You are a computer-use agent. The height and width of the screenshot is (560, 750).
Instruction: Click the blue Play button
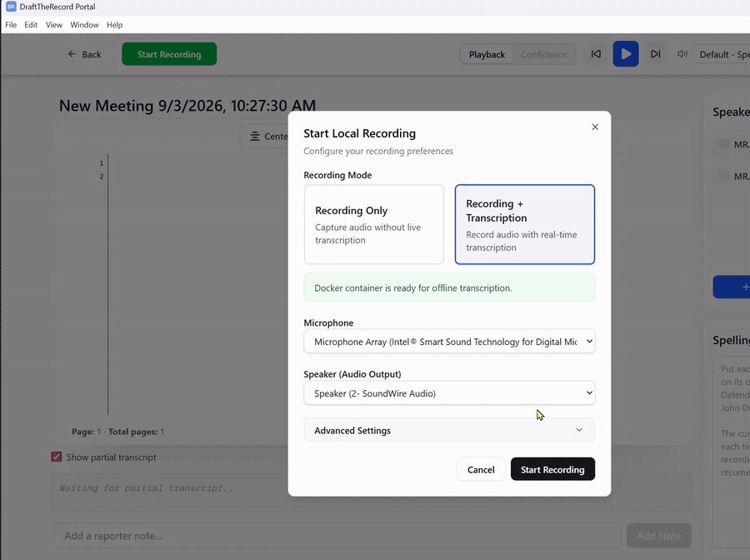[626, 54]
